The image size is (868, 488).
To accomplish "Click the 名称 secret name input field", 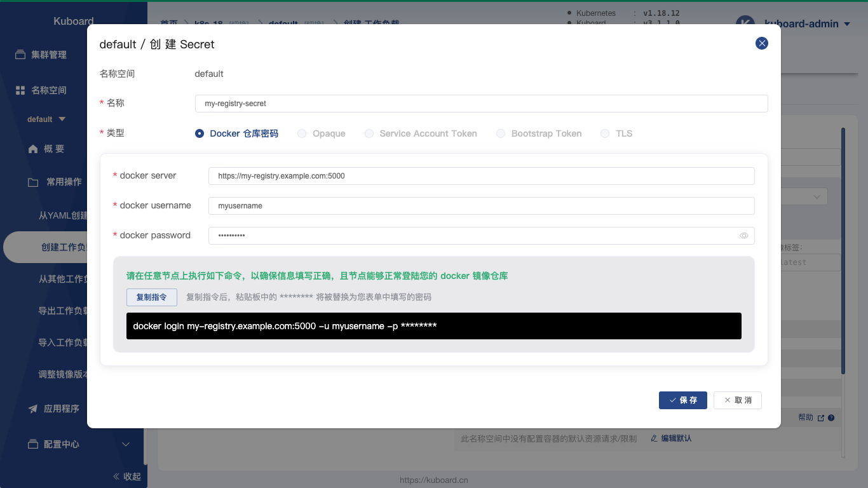I will click(x=482, y=104).
